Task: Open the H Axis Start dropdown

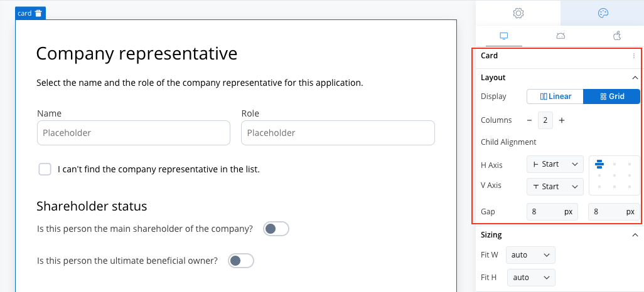Action: (555, 164)
